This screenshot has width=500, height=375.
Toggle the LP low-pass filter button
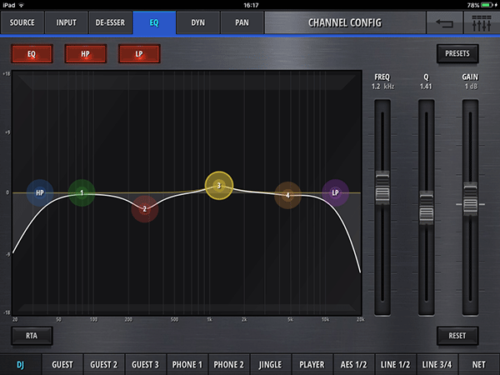pos(139,54)
